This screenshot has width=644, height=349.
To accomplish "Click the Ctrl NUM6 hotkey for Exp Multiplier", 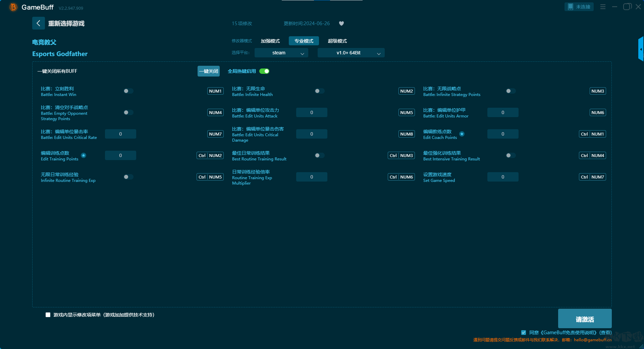I will tap(401, 177).
